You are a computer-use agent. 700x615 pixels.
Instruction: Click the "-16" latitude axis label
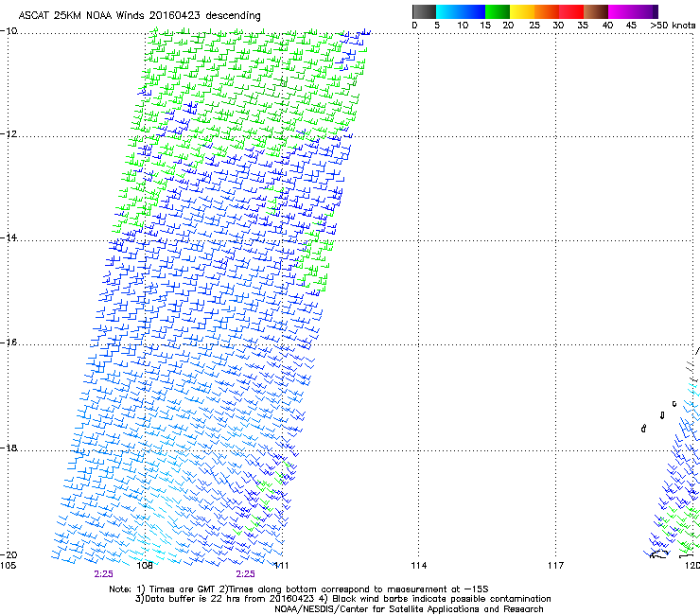coord(9,343)
